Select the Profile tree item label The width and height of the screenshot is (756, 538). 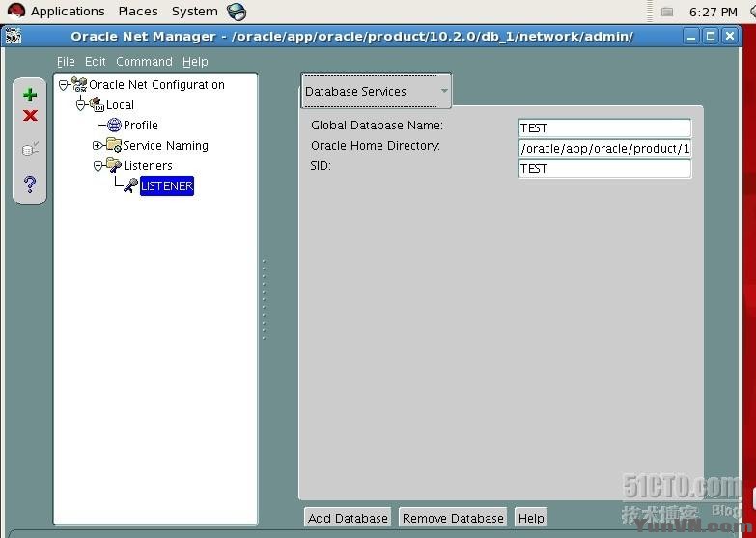pos(140,125)
